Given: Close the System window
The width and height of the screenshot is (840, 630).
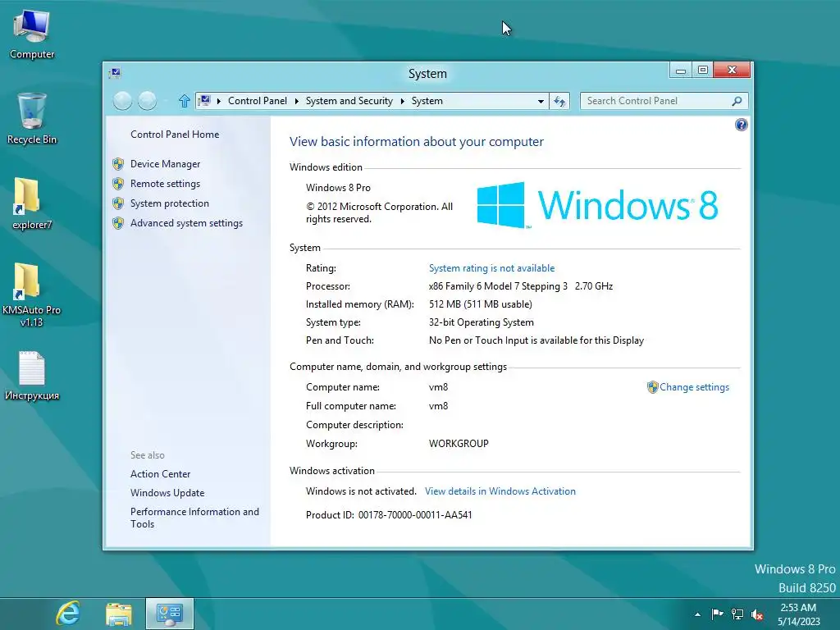Looking at the screenshot, I should 732,71.
